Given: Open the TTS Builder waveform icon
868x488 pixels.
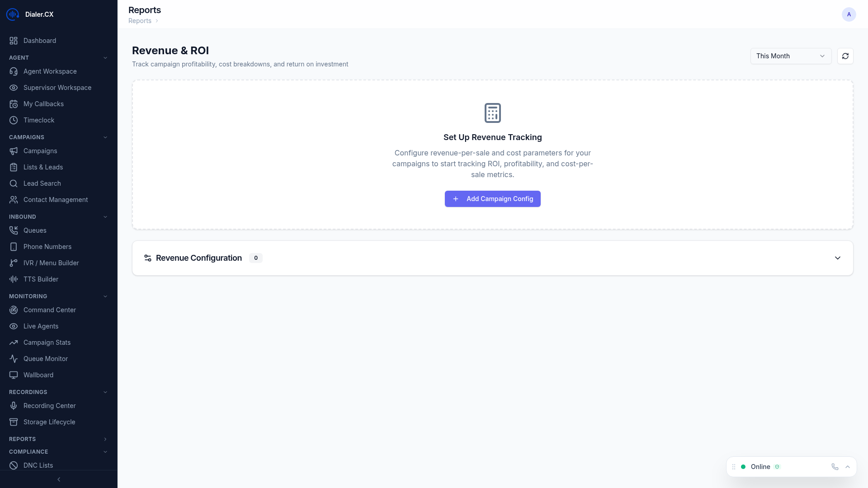Looking at the screenshot, I should pos(14,279).
